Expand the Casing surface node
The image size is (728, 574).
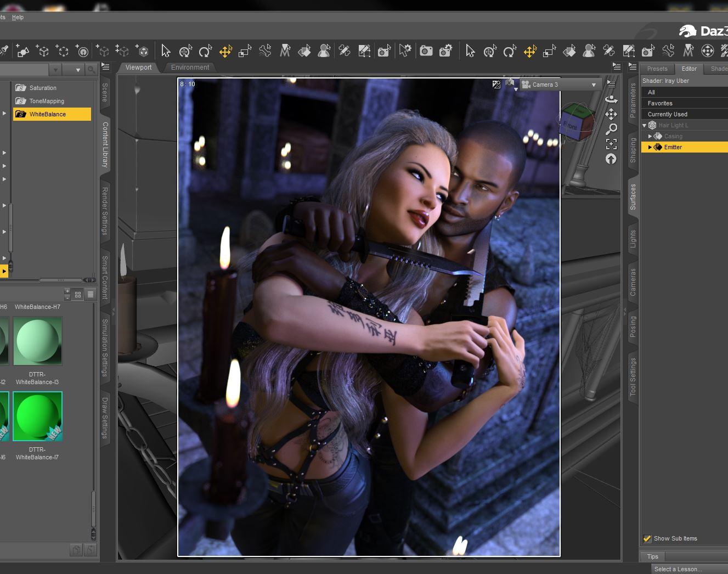tap(650, 136)
